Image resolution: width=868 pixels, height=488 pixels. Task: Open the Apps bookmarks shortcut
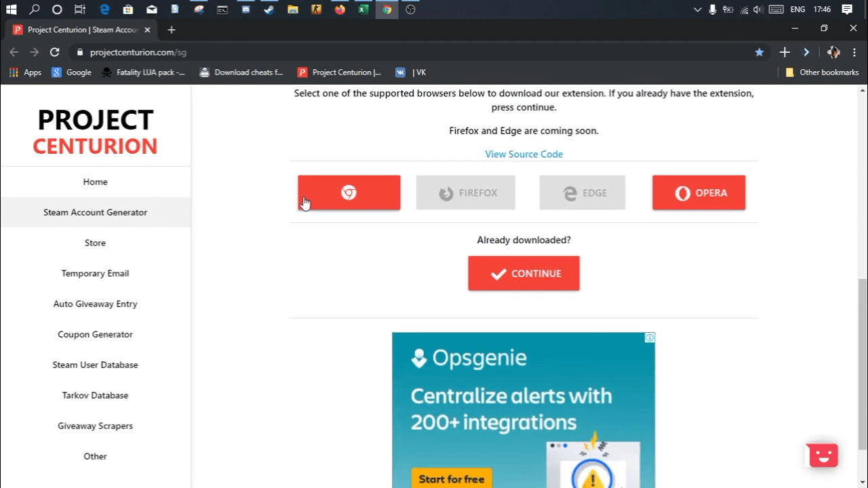25,73
